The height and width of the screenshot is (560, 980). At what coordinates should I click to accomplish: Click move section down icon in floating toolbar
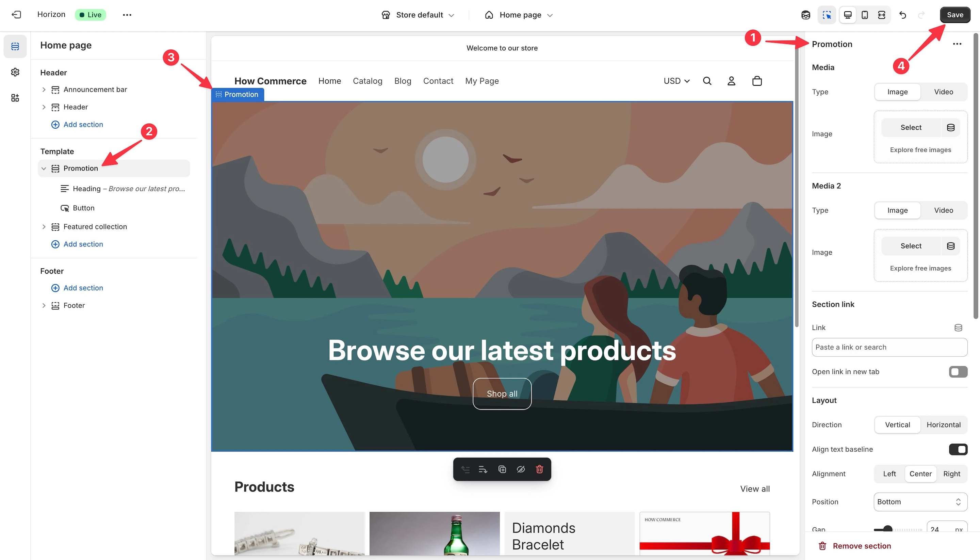[483, 469]
